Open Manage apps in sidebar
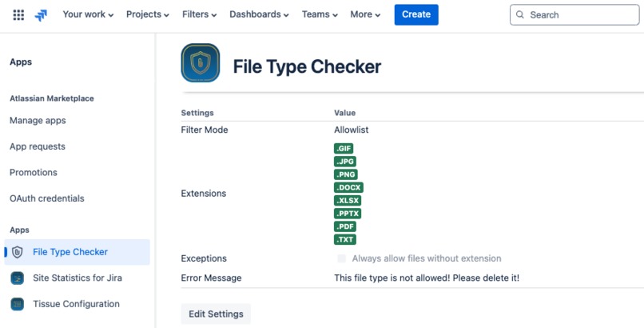 [38, 121]
